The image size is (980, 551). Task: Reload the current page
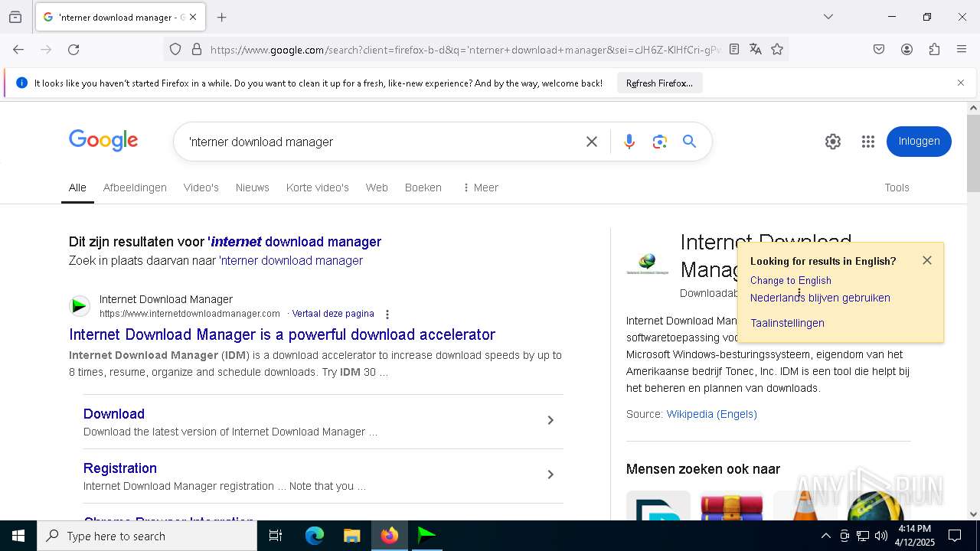click(x=73, y=50)
